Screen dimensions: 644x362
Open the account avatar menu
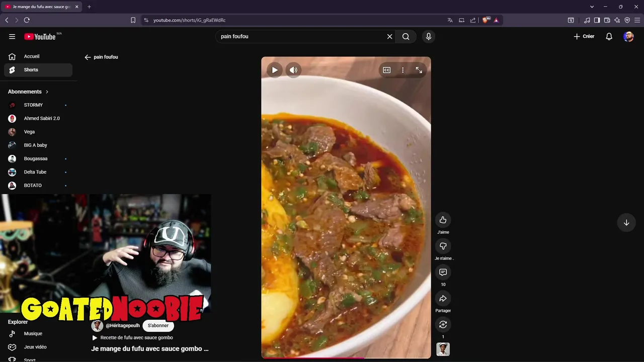(x=628, y=36)
